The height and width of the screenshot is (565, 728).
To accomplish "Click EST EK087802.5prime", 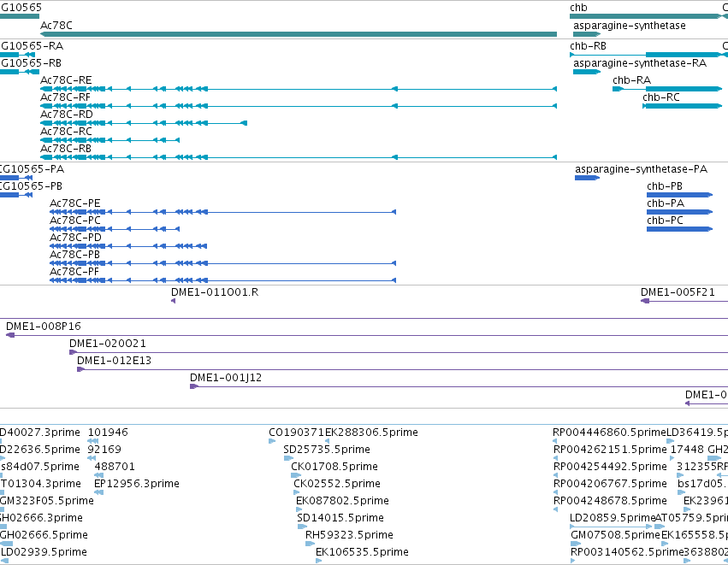I will pyautogui.click(x=299, y=509).
